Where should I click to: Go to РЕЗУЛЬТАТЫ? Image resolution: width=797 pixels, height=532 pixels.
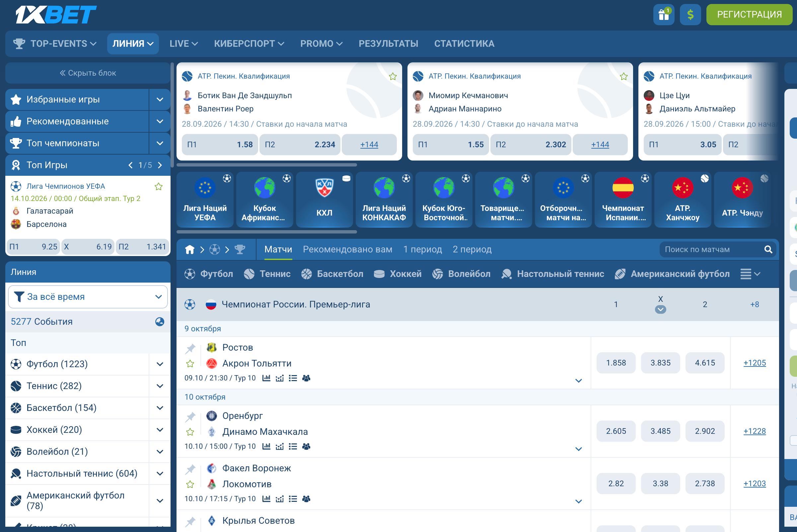388,44
